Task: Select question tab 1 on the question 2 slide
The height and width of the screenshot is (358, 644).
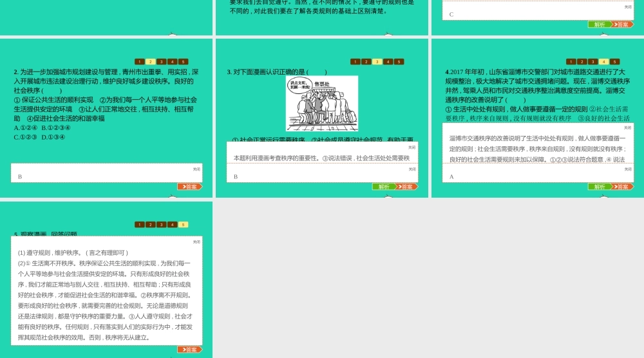Action: (140, 62)
